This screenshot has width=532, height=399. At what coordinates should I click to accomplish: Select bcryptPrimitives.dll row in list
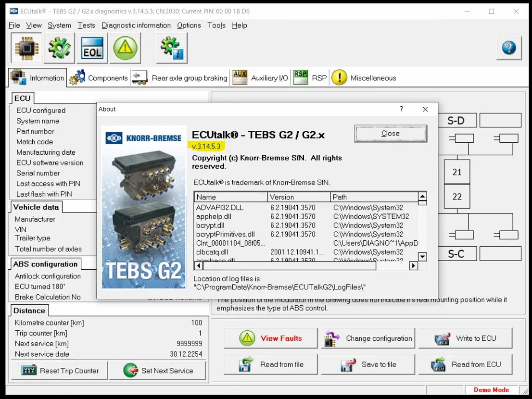click(x=306, y=234)
